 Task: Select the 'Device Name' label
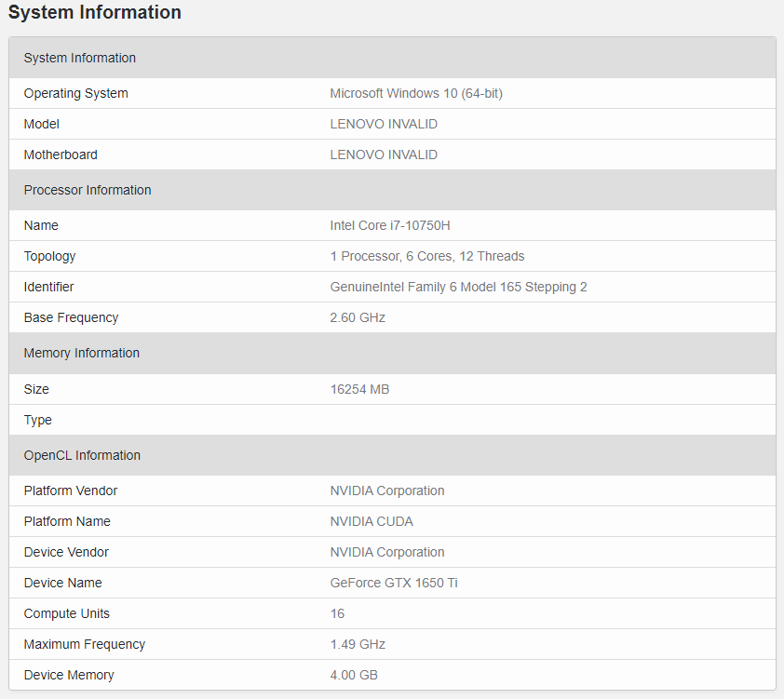[63, 583]
